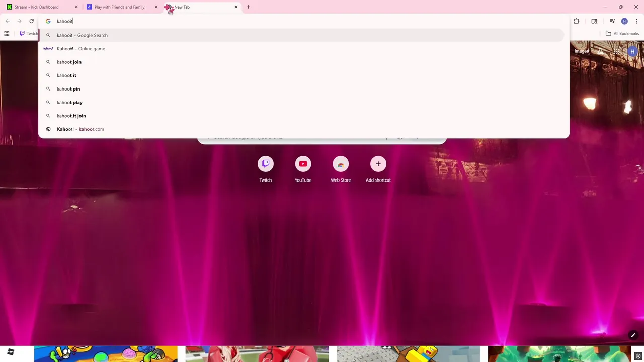This screenshot has height=362, width=644.
Task: Customize this page with pencil icon
Action: coord(633,335)
